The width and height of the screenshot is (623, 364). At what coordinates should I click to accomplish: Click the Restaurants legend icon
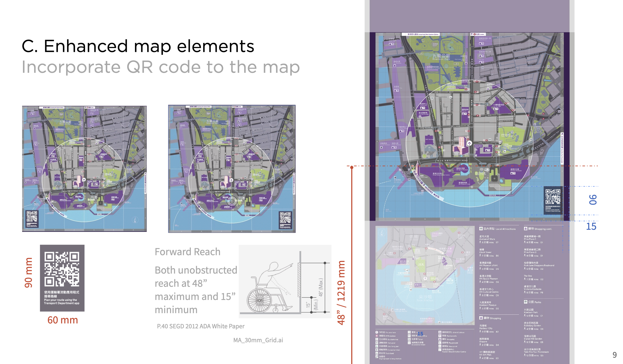coord(440,336)
